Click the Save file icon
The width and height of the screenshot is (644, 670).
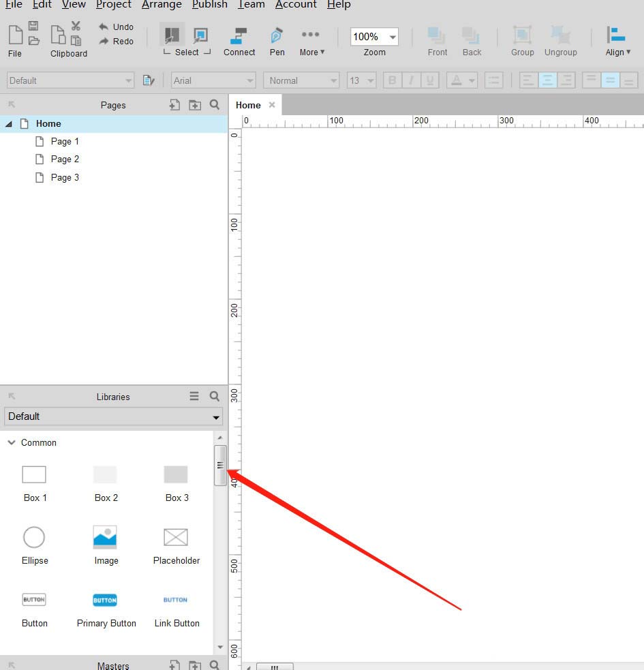(x=33, y=26)
